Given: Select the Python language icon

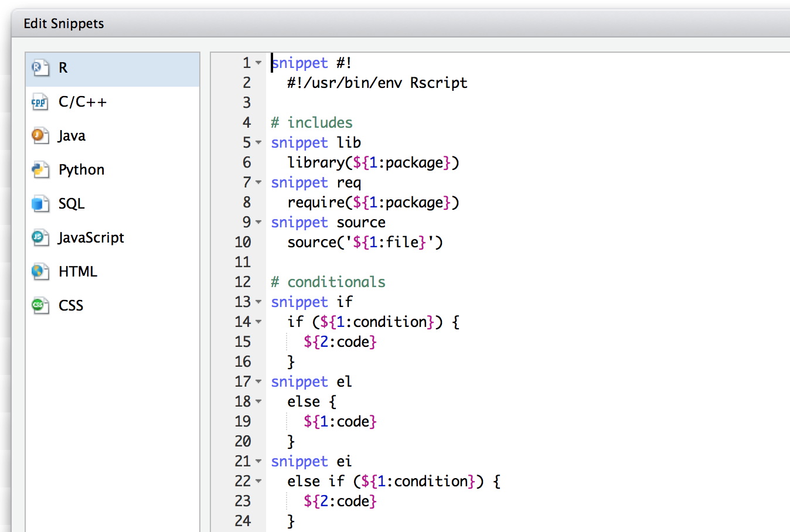Looking at the screenshot, I should coord(39,169).
